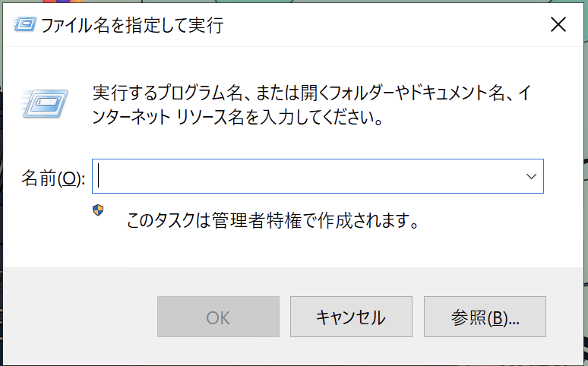Click the 名前(O): label

pos(53,178)
